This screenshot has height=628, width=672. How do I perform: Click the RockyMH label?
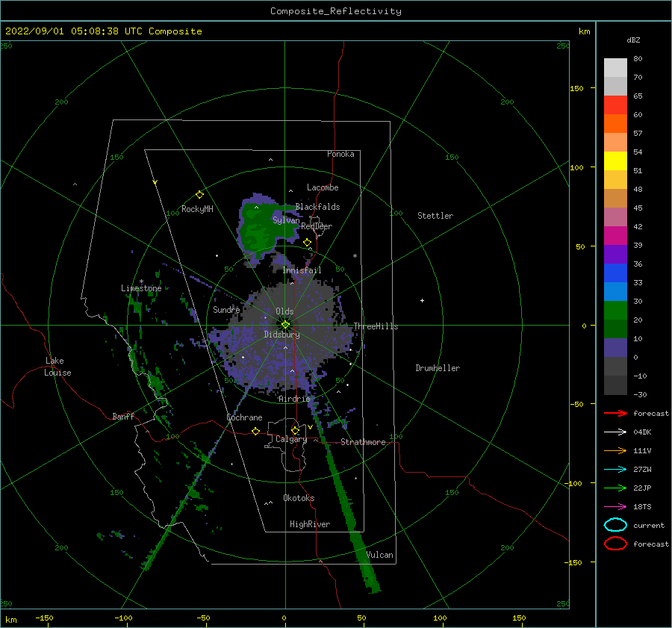tap(197, 209)
